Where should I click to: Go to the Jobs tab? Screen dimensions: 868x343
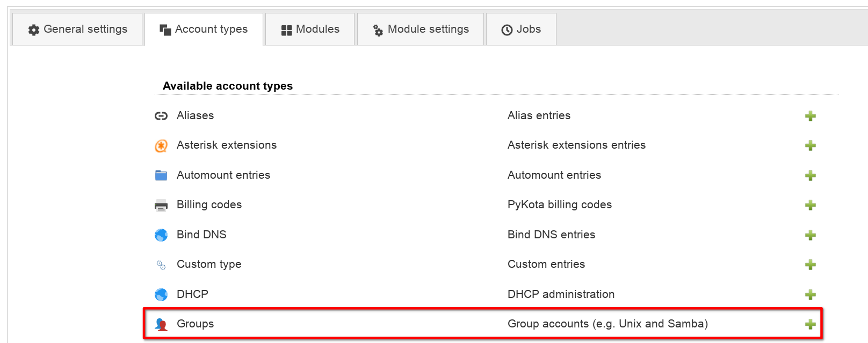coord(521,30)
